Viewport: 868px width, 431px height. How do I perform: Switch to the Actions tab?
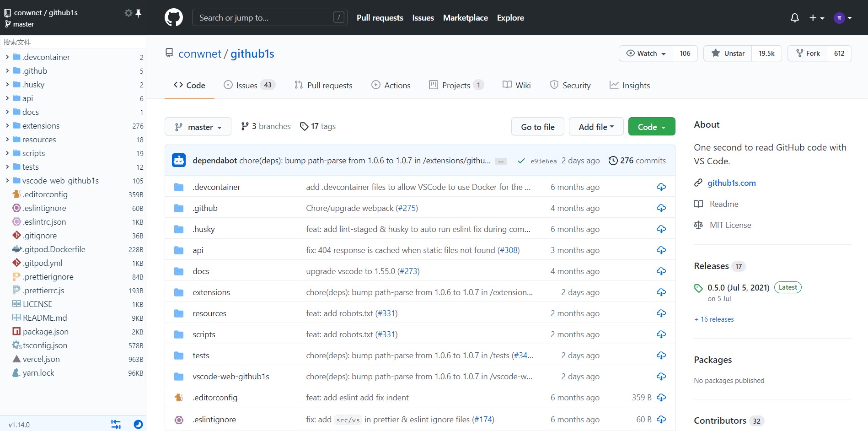coord(391,85)
